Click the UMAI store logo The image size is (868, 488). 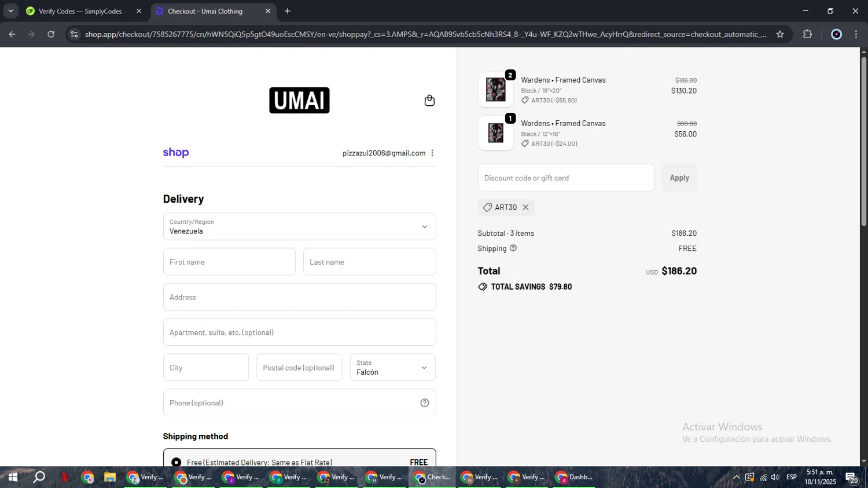(299, 100)
